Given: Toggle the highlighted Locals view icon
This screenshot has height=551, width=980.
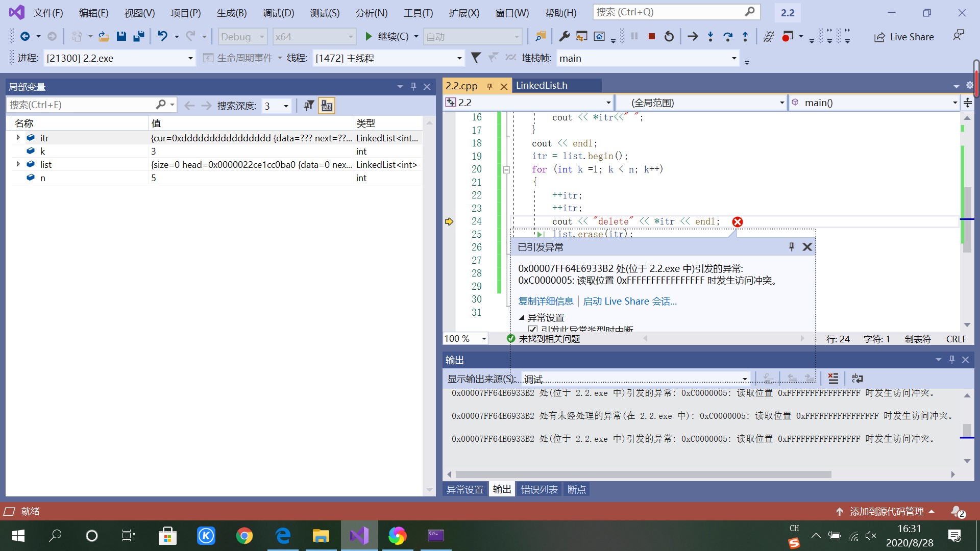Looking at the screenshot, I should pos(327,106).
